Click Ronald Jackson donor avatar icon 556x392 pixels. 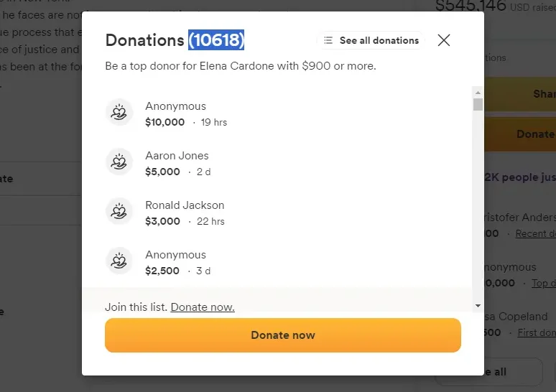119,211
